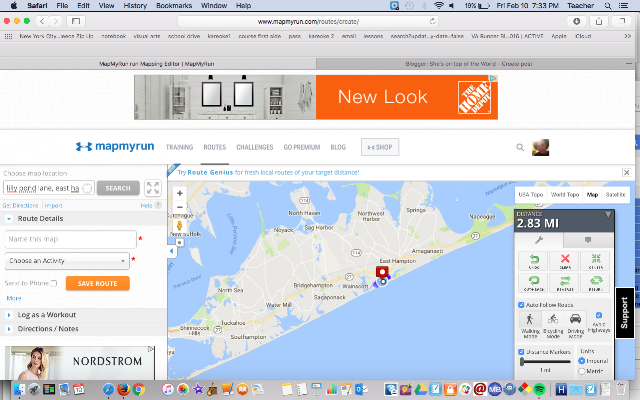Click the Undo route tool
Screen dimensions: 640x400
click(x=533, y=261)
